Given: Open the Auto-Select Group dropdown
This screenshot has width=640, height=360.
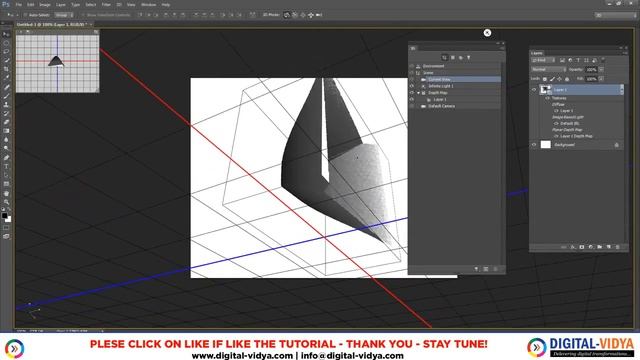Looking at the screenshot, I should coord(64,15).
